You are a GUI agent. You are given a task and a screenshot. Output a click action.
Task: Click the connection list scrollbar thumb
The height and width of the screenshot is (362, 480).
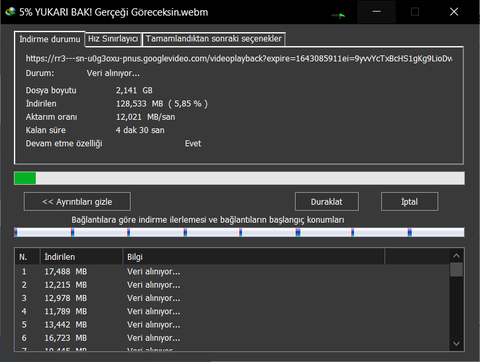click(456, 270)
